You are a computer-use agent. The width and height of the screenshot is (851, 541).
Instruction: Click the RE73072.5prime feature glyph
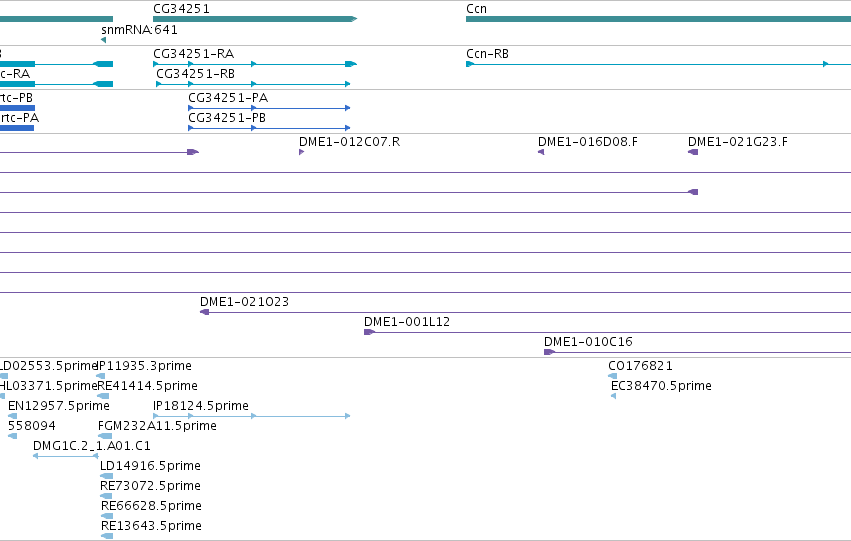pos(106,496)
